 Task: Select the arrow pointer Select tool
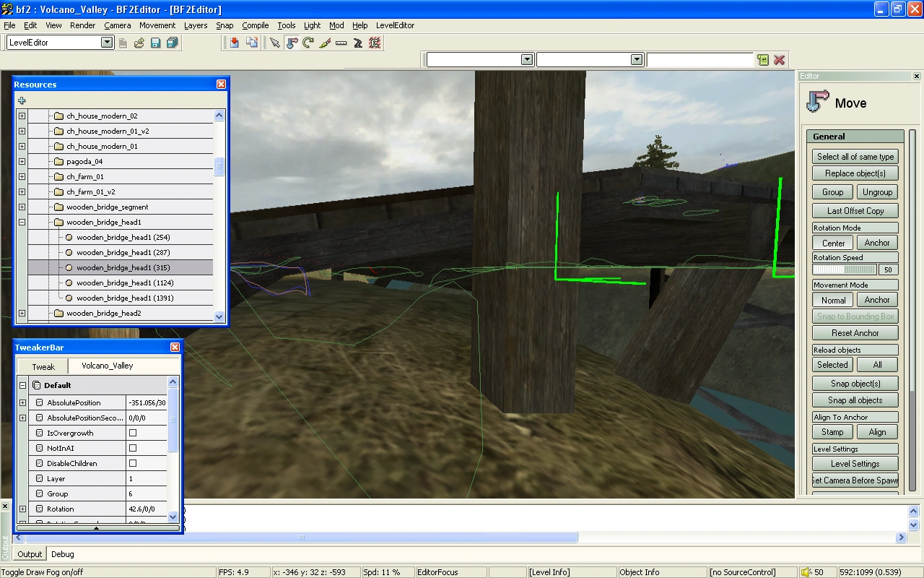(275, 43)
